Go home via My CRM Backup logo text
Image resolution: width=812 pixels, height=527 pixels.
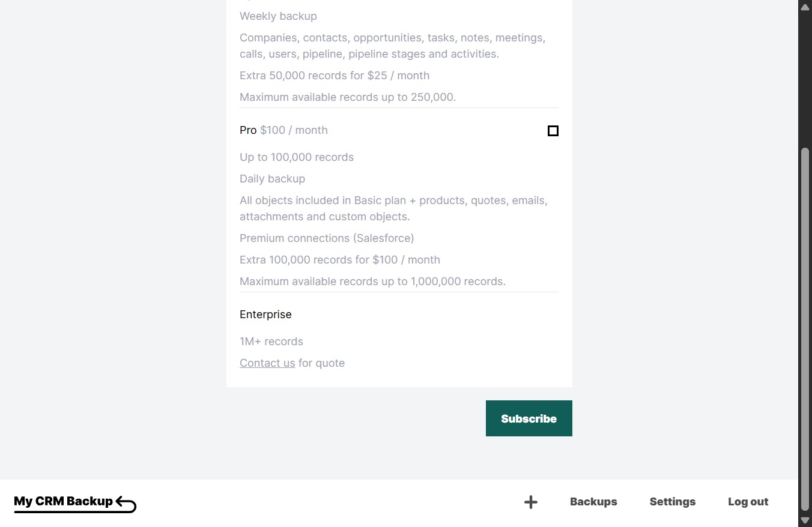(x=63, y=501)
